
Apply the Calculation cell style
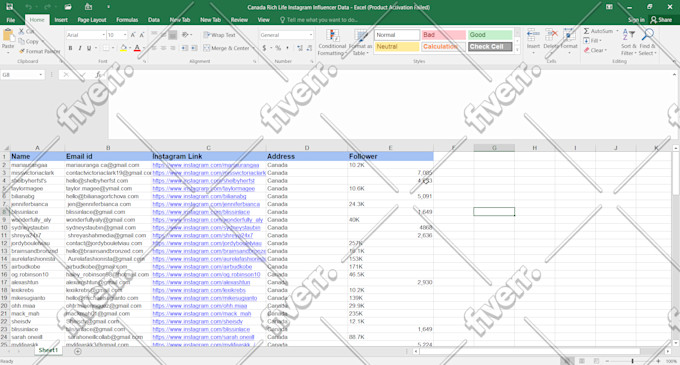[443, 46]
